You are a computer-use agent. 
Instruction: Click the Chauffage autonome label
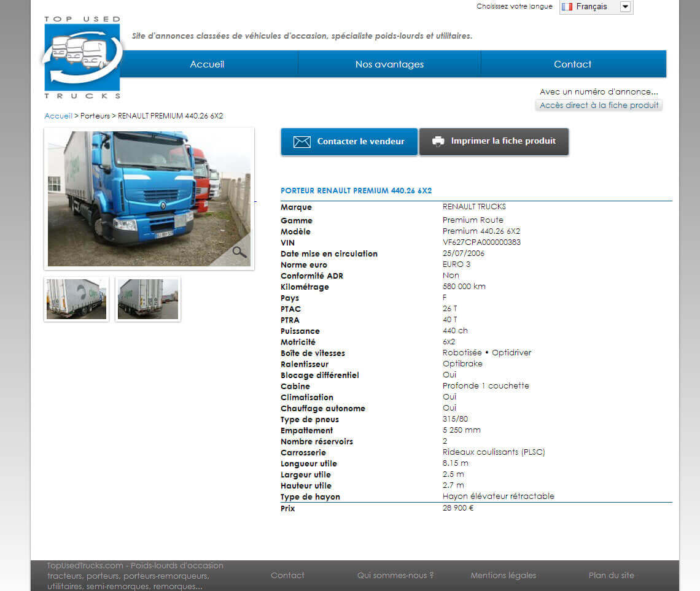click(x=323, y=409)
